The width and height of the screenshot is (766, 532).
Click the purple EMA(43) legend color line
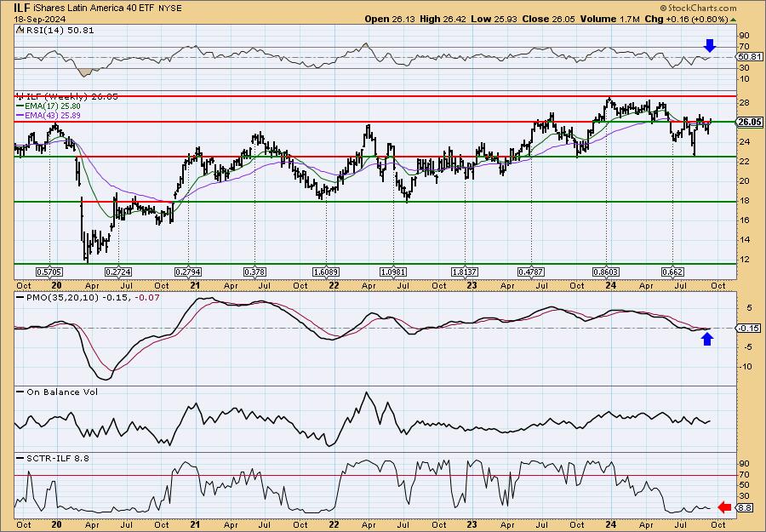click(20, 115)
